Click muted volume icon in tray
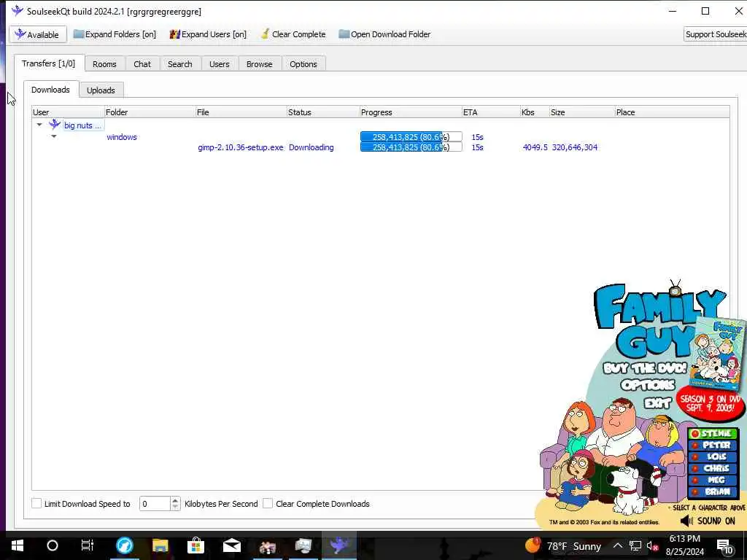 coord(653,546)
